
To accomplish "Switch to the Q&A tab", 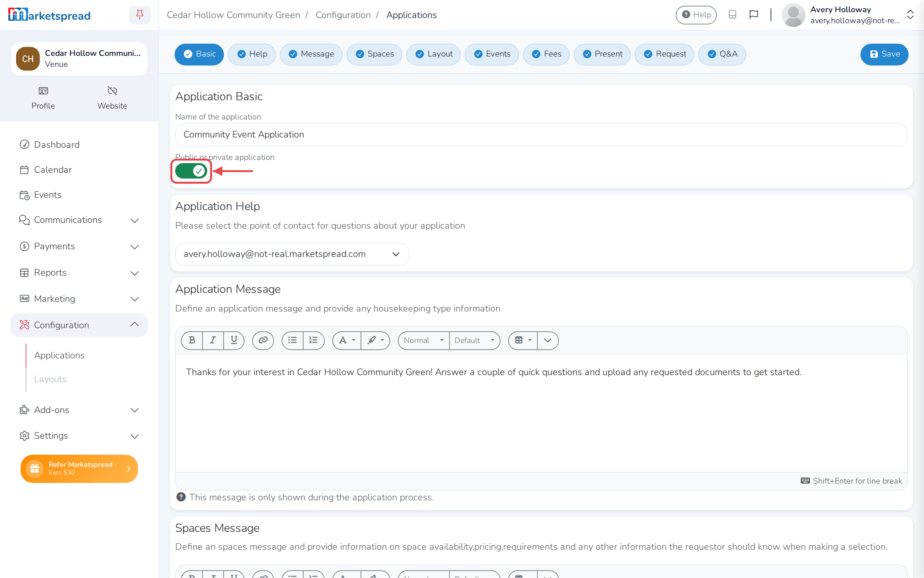I will (722, 54).
